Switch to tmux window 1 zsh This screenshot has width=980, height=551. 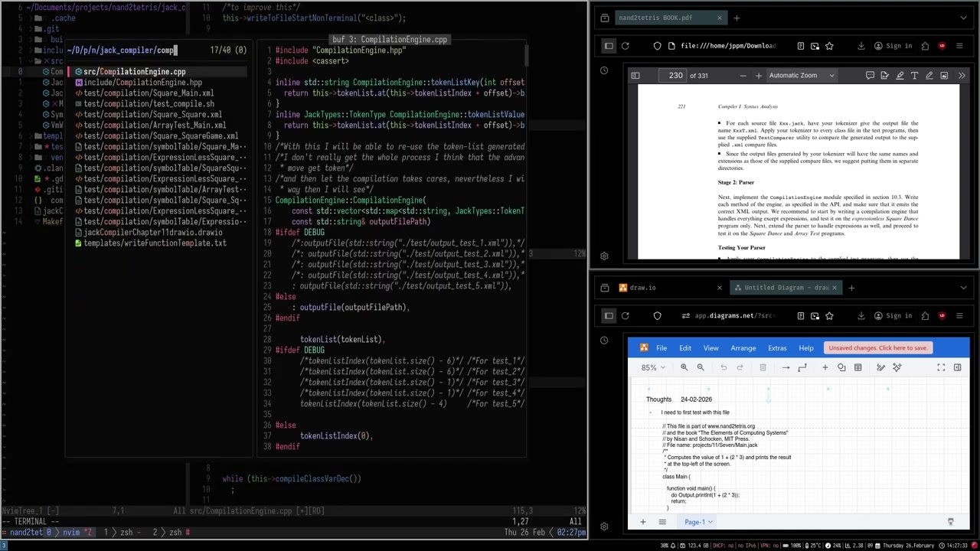pyautogui.click(x=121, y=533)
